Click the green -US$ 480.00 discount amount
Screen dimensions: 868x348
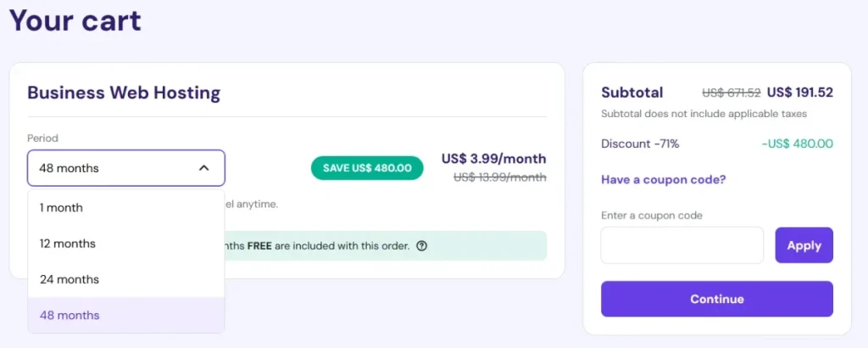pyautogui.click(x=797, y=143)
